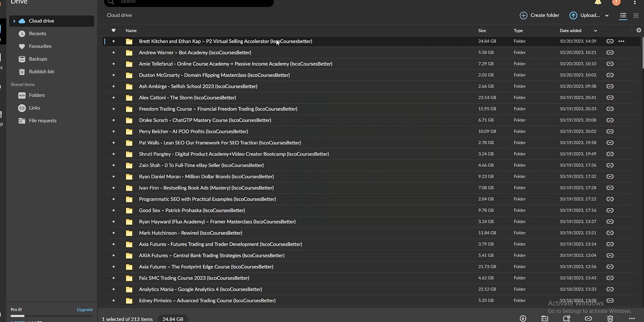Open the notifications bell
644x322 pixels.
point(598,2)
